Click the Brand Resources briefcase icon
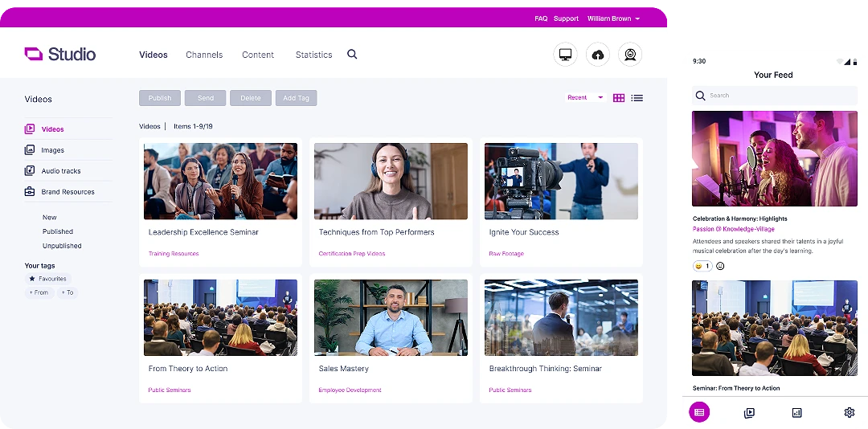868x429 pixels. click(30, 192)
